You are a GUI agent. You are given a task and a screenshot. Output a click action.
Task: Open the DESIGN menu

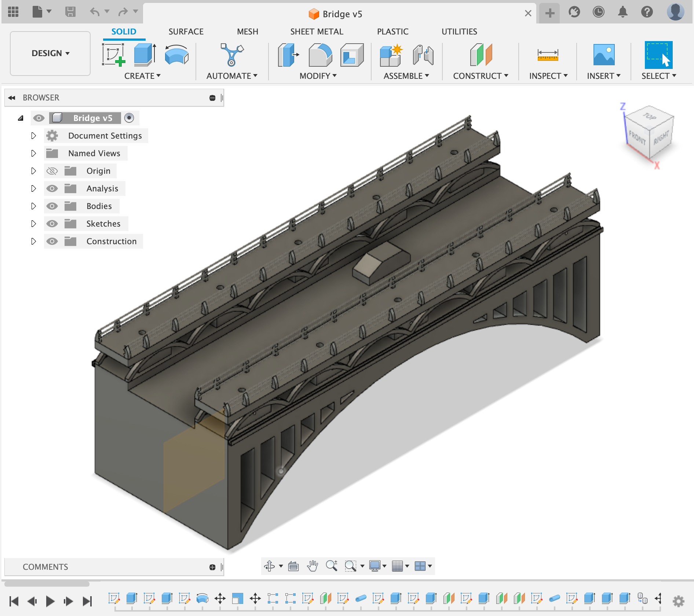50,53
